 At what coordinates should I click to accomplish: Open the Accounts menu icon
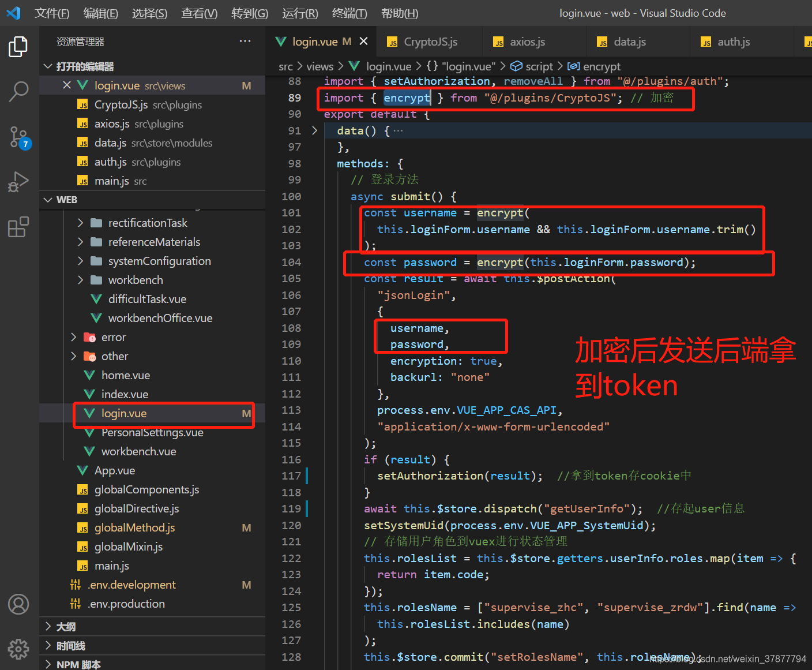[18, 604]
